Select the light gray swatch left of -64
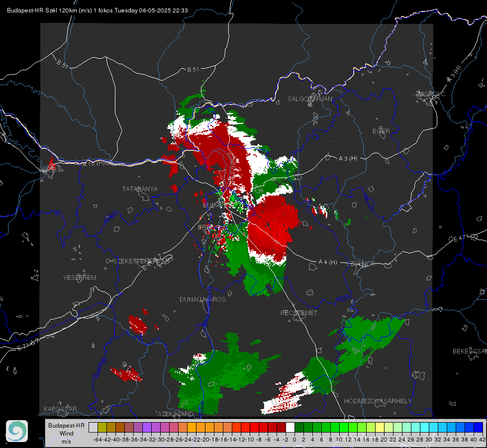This screenshot has height=448, width=487. coord(93,428)
